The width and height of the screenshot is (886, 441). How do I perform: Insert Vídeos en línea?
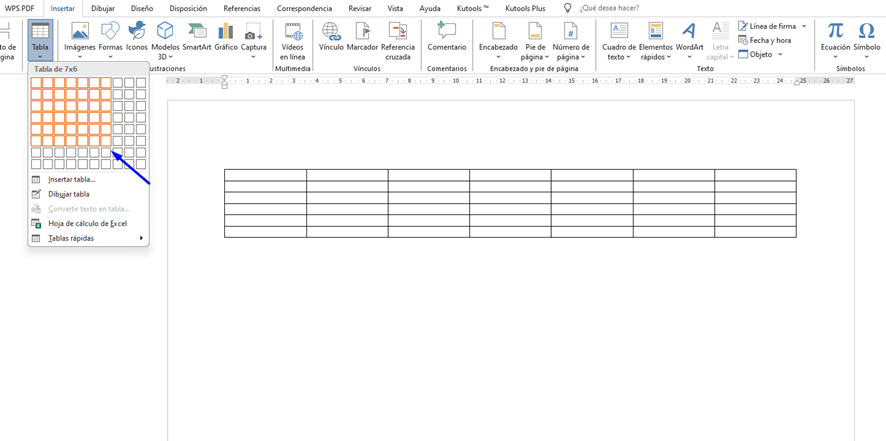pyautogui.click(x=292, y=41)
